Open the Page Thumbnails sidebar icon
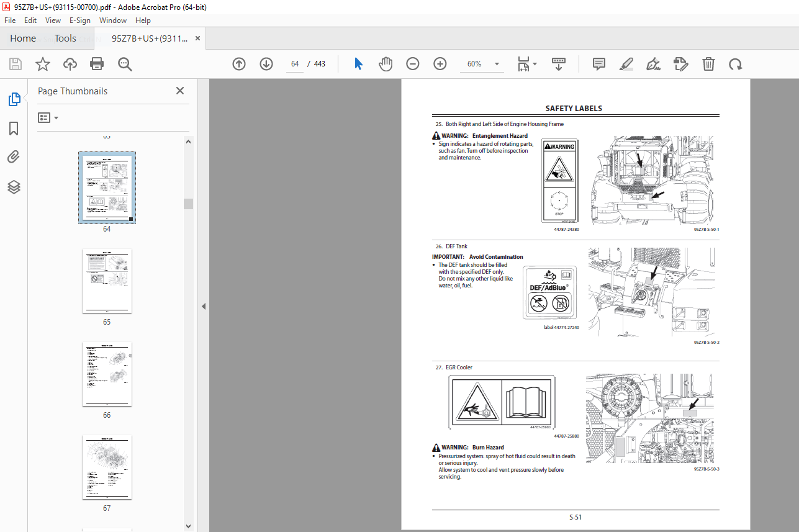 click(14, 99)
